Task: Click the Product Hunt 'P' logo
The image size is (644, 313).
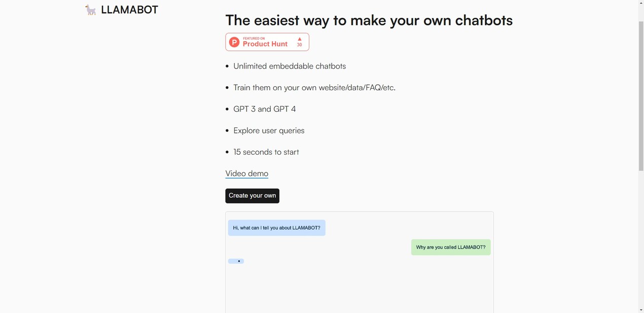Action: (234, 42)
